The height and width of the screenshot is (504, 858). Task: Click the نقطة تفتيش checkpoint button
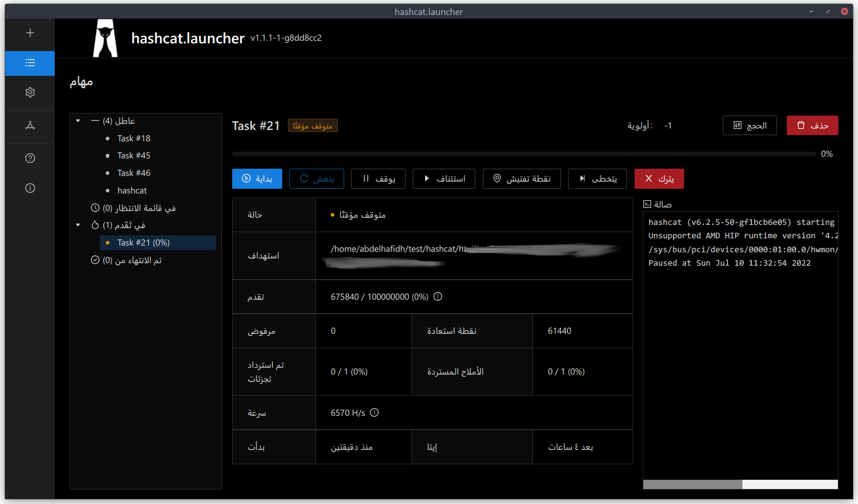(x=522, y=178)
